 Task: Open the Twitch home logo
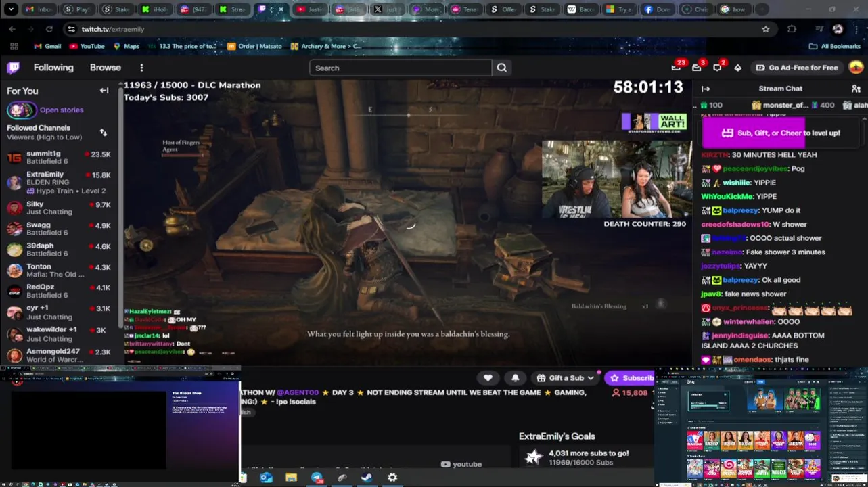click(x=14, y=68)
